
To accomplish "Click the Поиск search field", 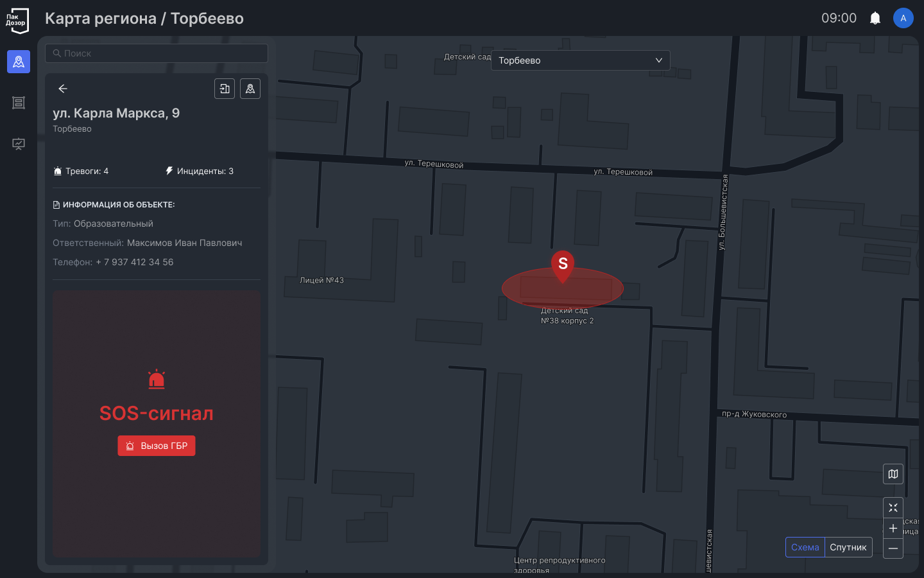I will [x=157, y=53].
